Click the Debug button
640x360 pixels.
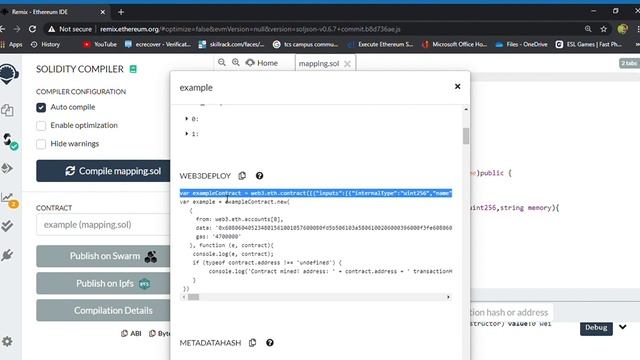click(596, 328)
